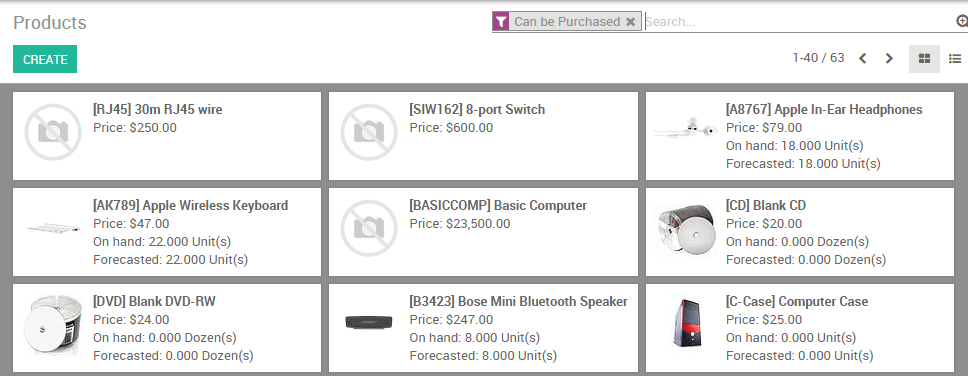Open the 8-port Switch product card
The height and width of the screenshot is (376, 968).
pos(483,136)
